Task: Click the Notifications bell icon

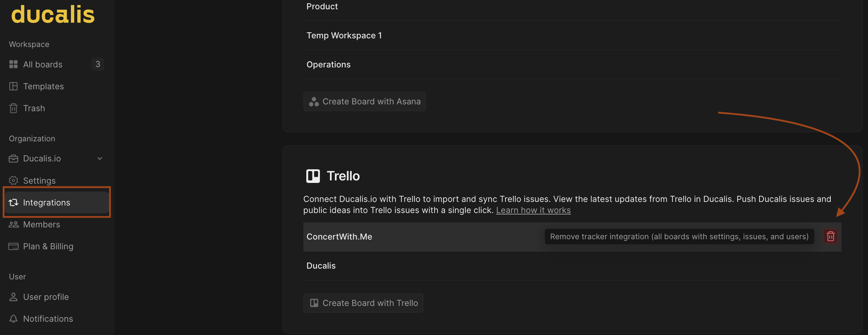Action: pos(13,319)
